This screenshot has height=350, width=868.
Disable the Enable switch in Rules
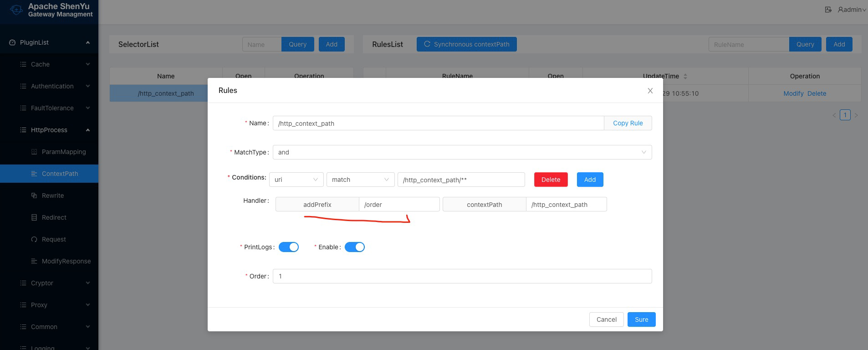(x=354, y=247)
